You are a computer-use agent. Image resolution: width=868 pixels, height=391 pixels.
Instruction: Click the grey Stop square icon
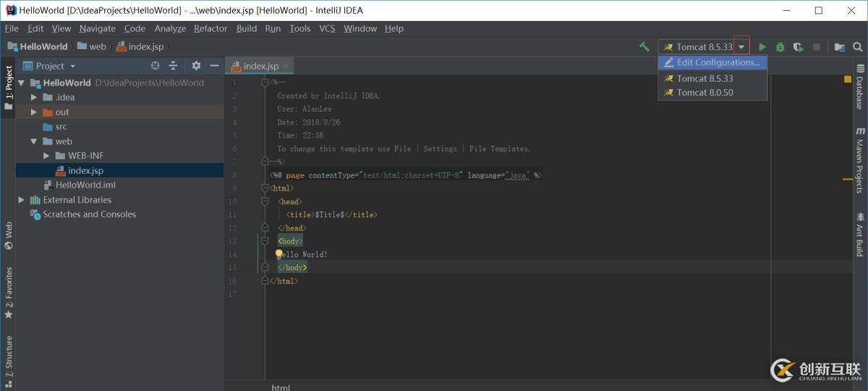pyautogui.click(x=816, y=46)
